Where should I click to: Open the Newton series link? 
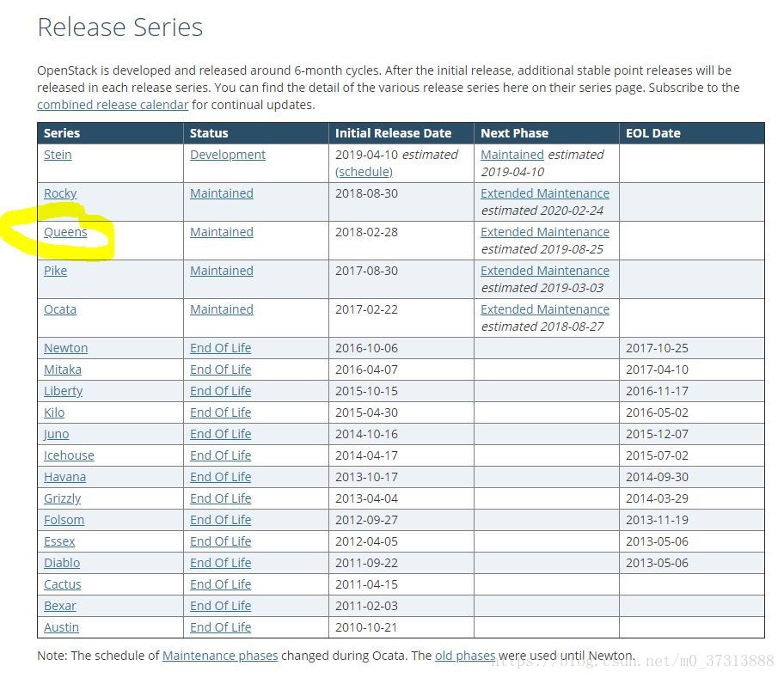coord(65,348)
